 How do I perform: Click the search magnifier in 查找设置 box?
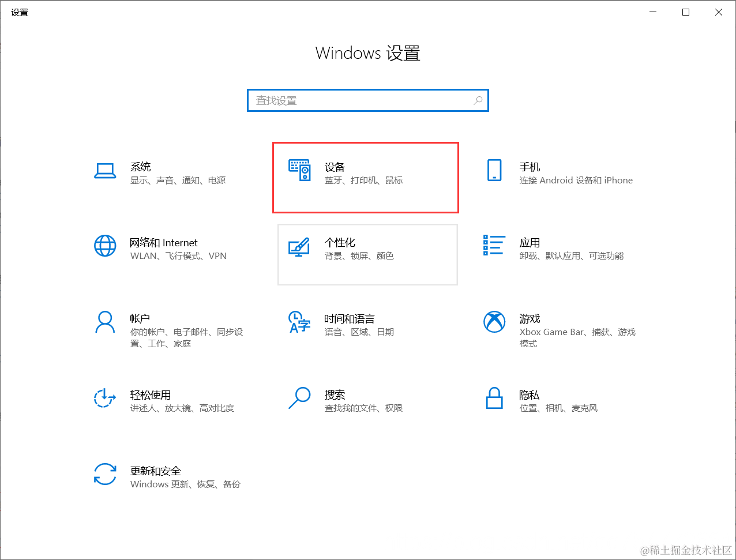coord(478,100)
